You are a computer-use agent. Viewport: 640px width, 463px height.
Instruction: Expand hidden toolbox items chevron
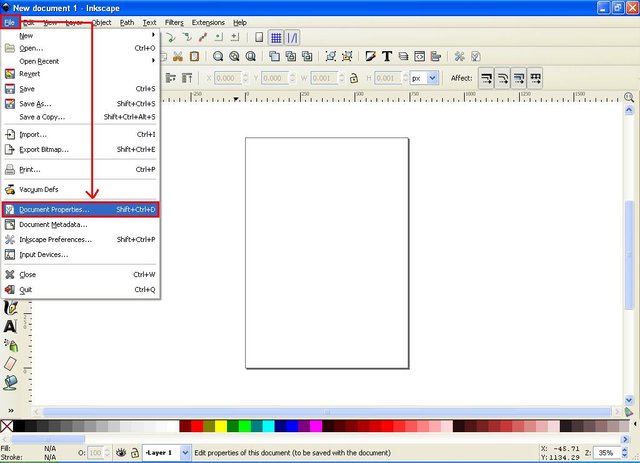(x=11, y=410)
